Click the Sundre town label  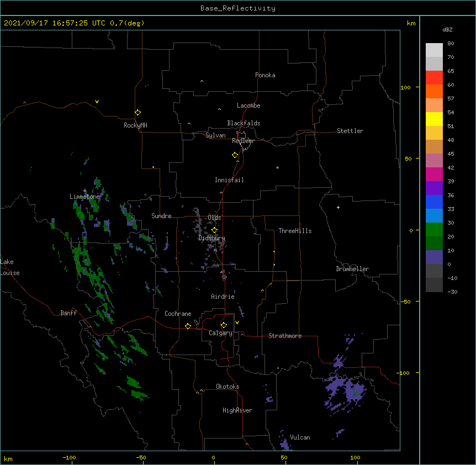[x=161, y=216]
